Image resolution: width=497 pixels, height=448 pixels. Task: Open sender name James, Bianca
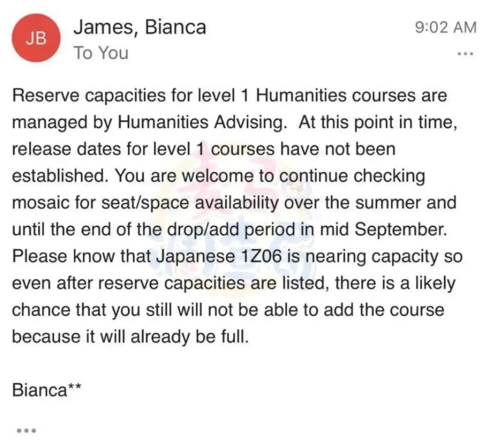click(x=140, y=27)
